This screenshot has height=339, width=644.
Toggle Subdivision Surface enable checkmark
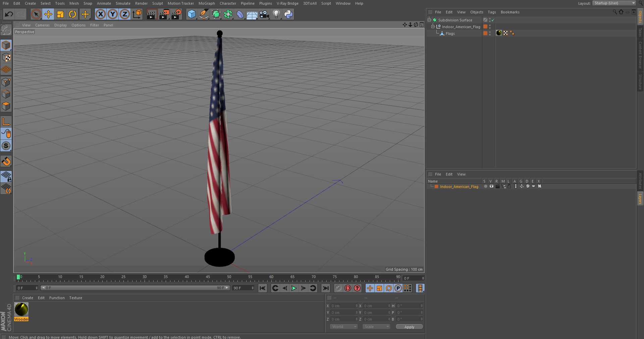tap(493, 20)
